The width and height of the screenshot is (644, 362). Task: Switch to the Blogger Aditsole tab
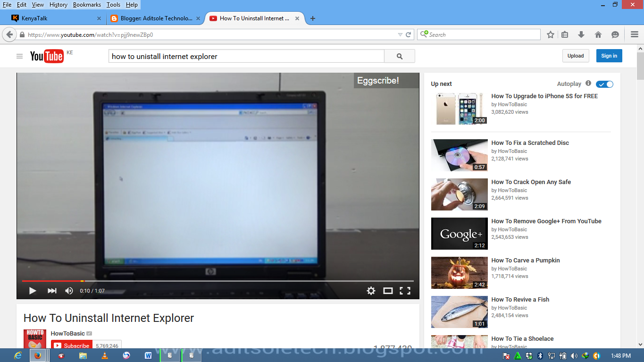point(155,18)
